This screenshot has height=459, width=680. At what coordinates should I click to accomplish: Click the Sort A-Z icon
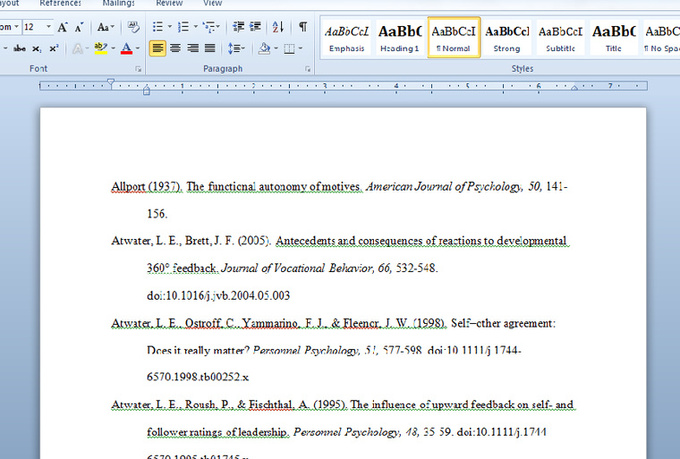click(278, 27)
